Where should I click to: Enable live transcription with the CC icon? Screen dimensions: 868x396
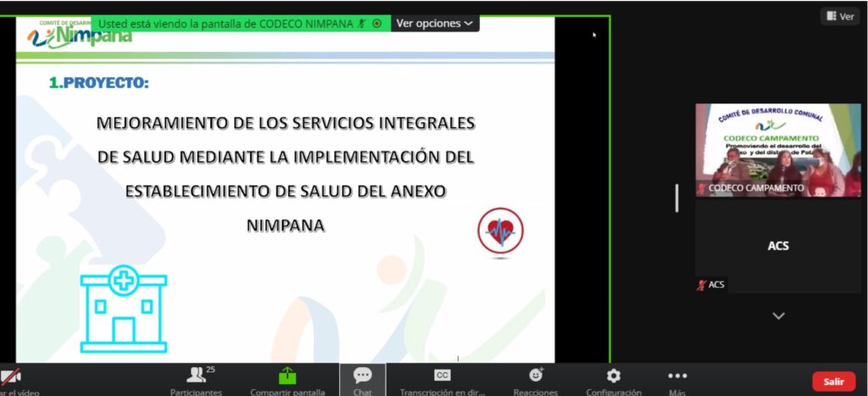pyautogui.click(x=442, y=376)
